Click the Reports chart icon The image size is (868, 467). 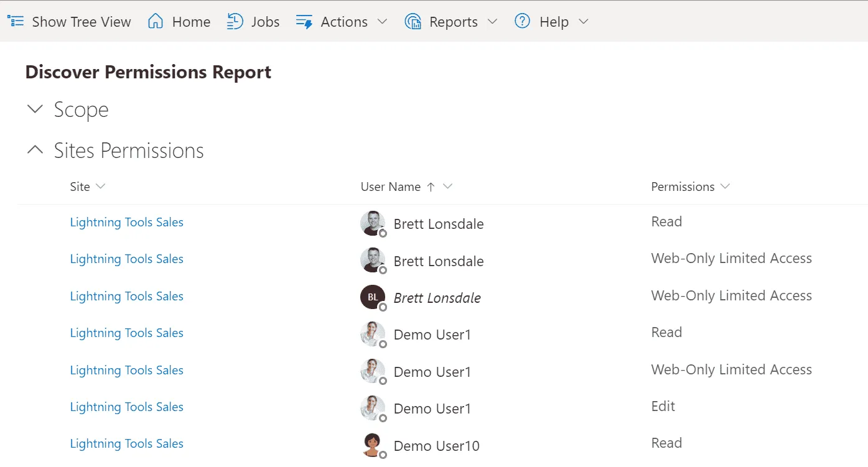[413, 21]
